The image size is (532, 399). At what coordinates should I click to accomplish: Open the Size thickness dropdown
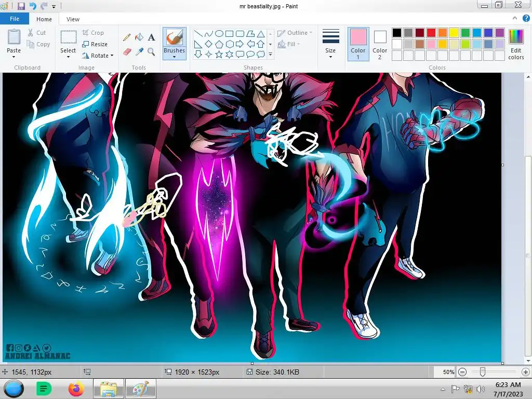point(330,44)
